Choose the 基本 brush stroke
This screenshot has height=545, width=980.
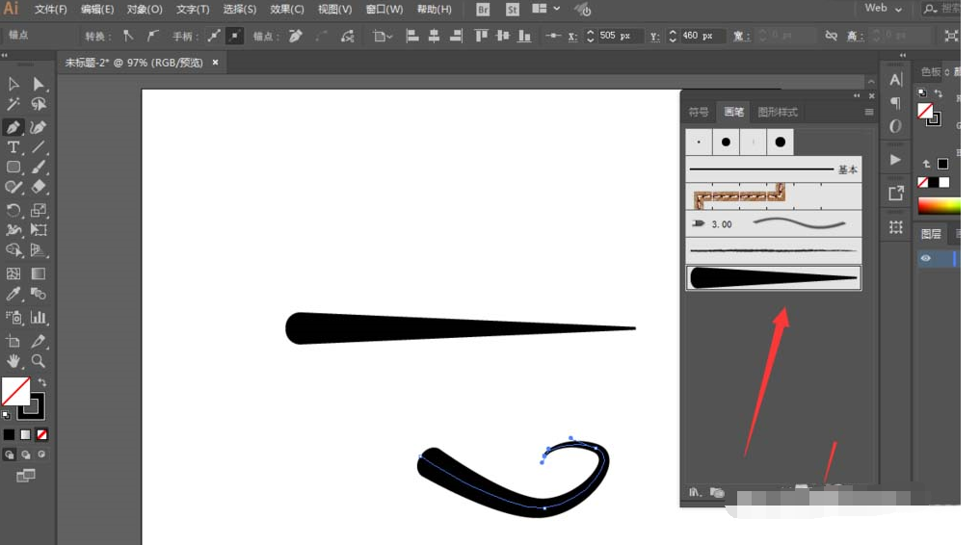click(774, 169)
